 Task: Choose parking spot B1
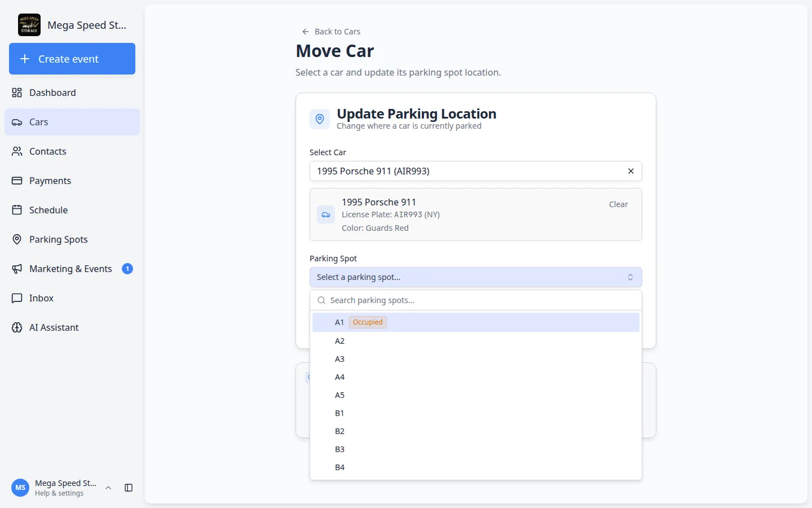[x=476, y=413]
